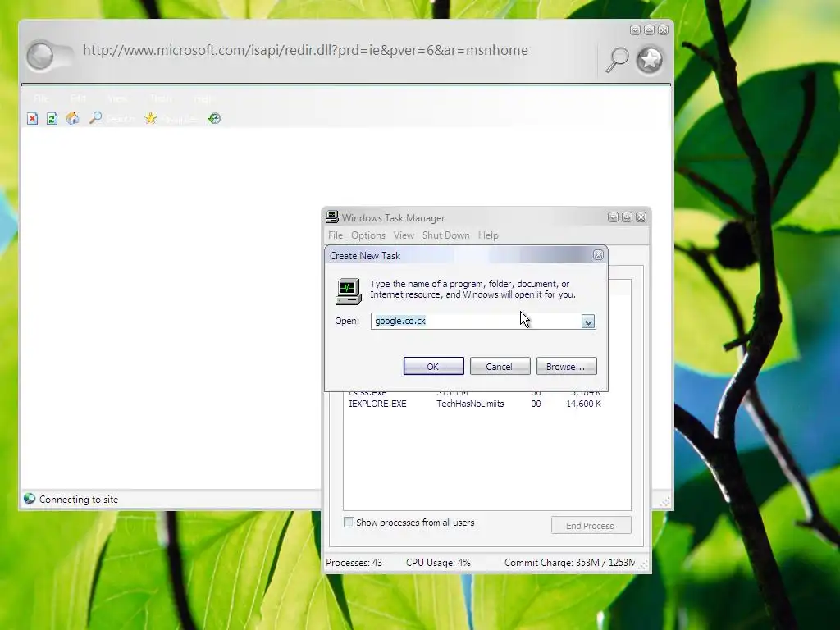This screenshot has height=630, width=840.
Task: Open the Shut Down menu
Action: click(x=445, y=235)
